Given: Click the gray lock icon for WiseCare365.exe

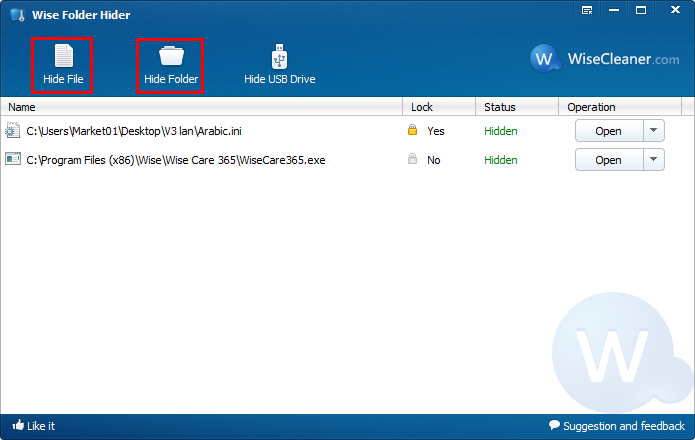Looking at the screenshot, I should coord(412,159).
